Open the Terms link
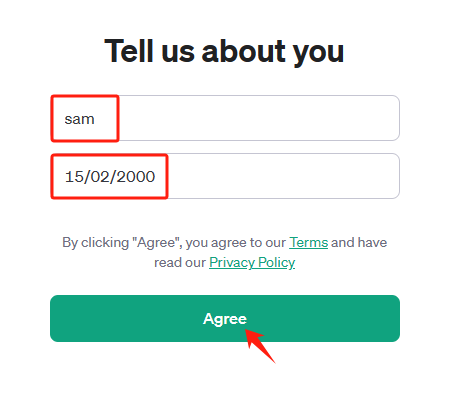457x394 pixels. click(309, 242)
